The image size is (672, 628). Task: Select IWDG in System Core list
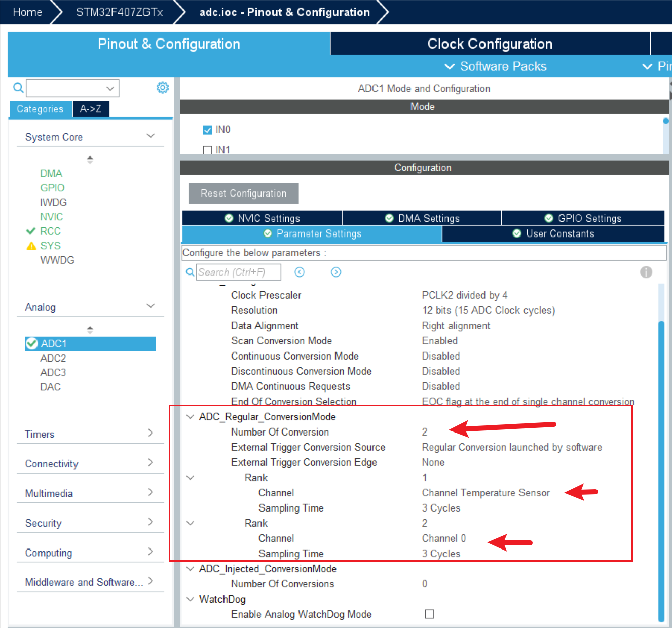pyautogui.click(x=53, y=202)
